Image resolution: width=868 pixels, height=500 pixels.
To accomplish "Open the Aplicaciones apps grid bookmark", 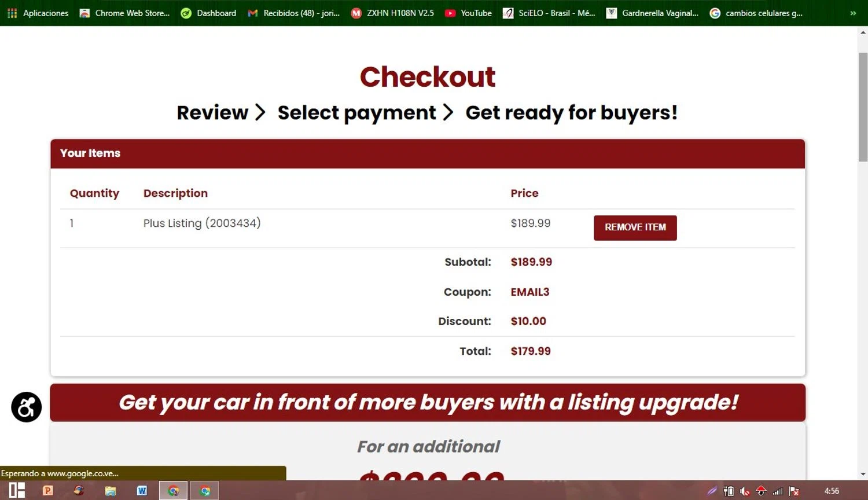I will [x=38, y=13].
